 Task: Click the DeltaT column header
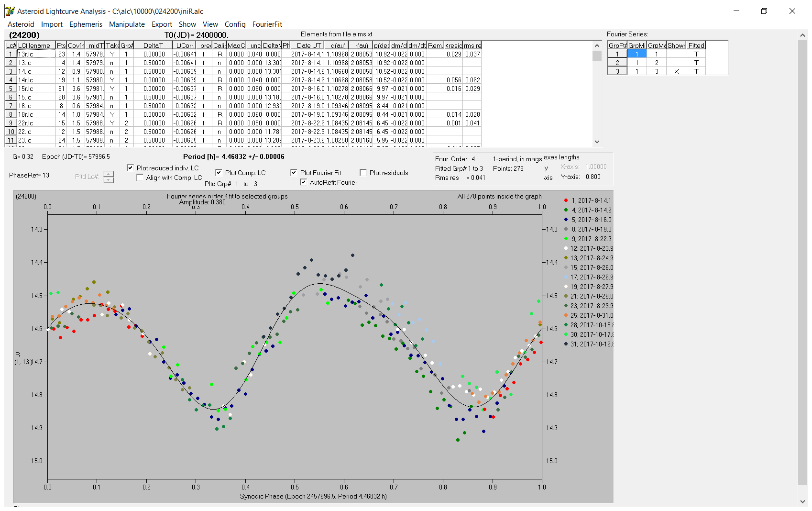[x=153, y=45]
